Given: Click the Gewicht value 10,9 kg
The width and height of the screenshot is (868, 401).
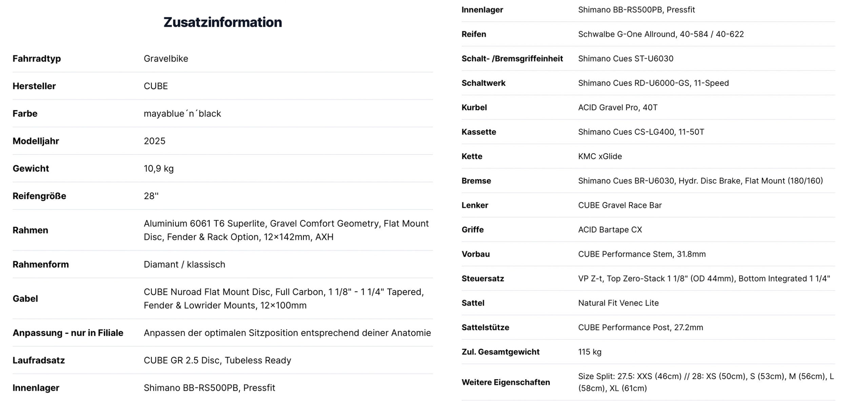Looking at the screenshot, I should [x=158, y=168].
